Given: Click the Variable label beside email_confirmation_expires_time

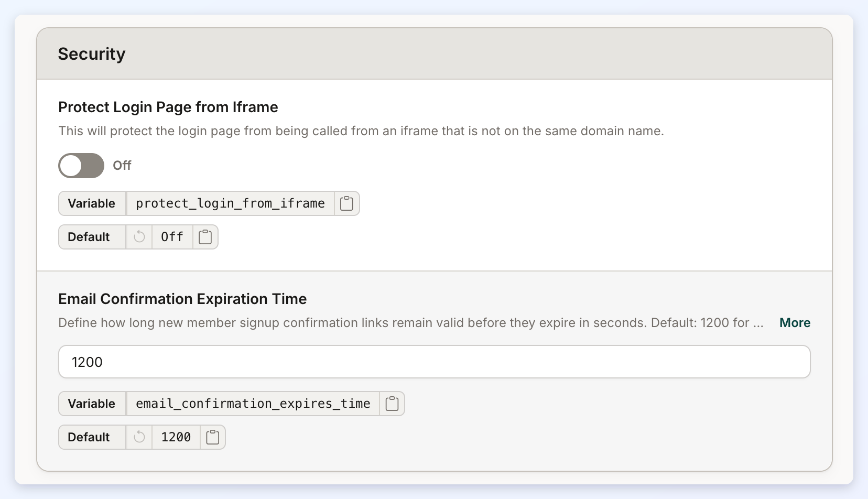Looking at the screenshot, I should pyautogui.click(x=92, y=404).
